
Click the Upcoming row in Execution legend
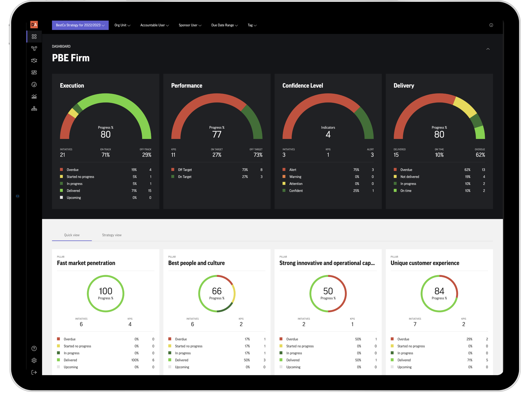[x=106, y=198]
